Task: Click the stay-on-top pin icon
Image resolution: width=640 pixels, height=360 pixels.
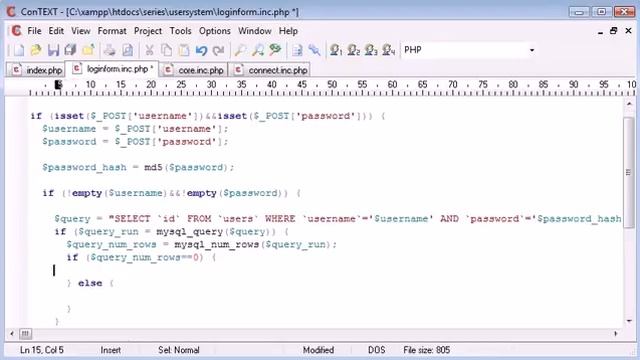Action: 314,50
